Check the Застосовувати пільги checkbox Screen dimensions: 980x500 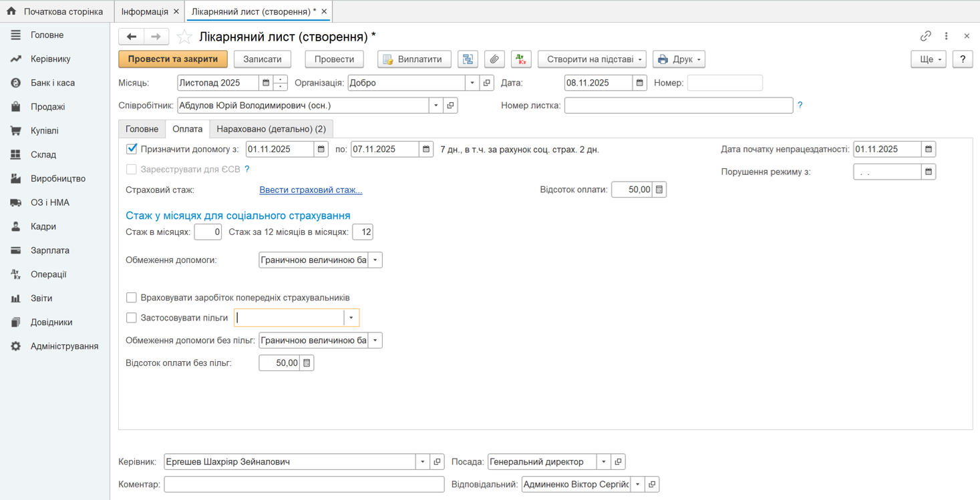pyautogui.click(x=132, y=318)
